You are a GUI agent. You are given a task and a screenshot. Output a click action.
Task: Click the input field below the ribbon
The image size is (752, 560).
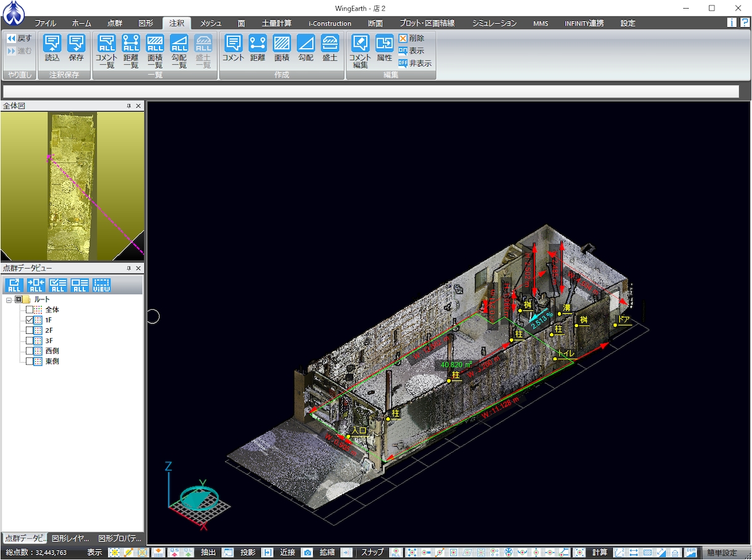(x=371, y=92)
